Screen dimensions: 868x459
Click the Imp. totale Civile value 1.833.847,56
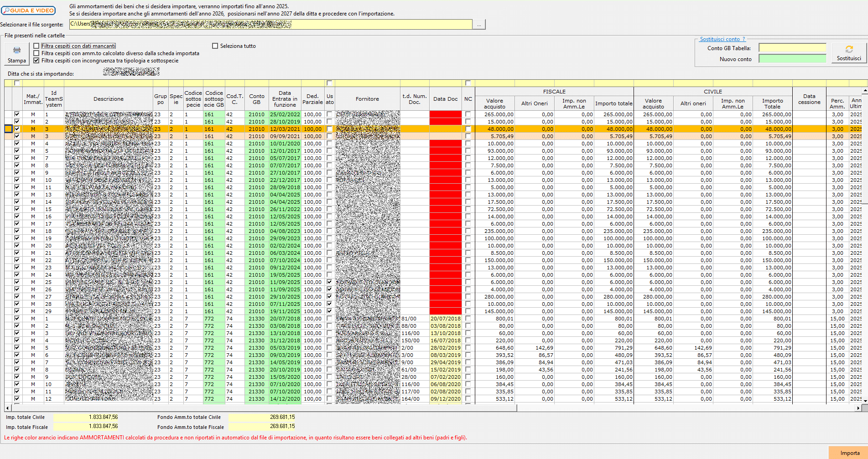coord(86,417)
